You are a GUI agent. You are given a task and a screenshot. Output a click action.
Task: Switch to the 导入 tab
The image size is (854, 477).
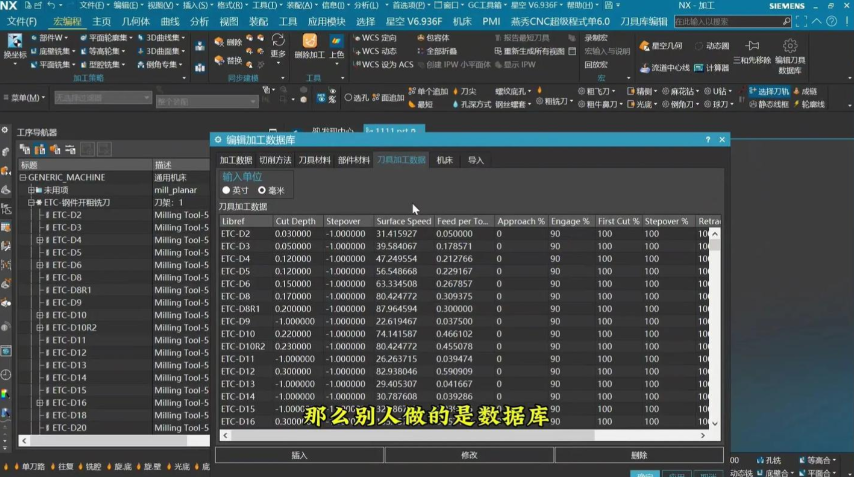(x=475, y=160)
